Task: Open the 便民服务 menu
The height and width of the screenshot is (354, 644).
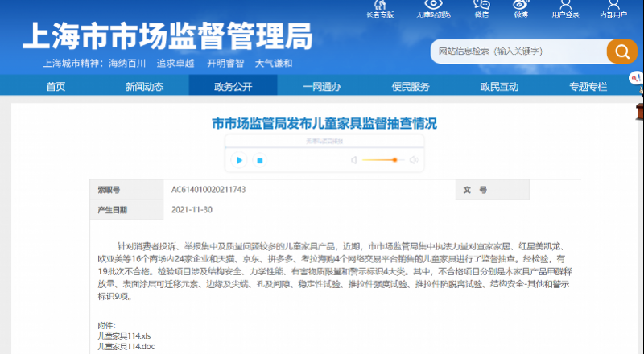Action: pos(411,87)
